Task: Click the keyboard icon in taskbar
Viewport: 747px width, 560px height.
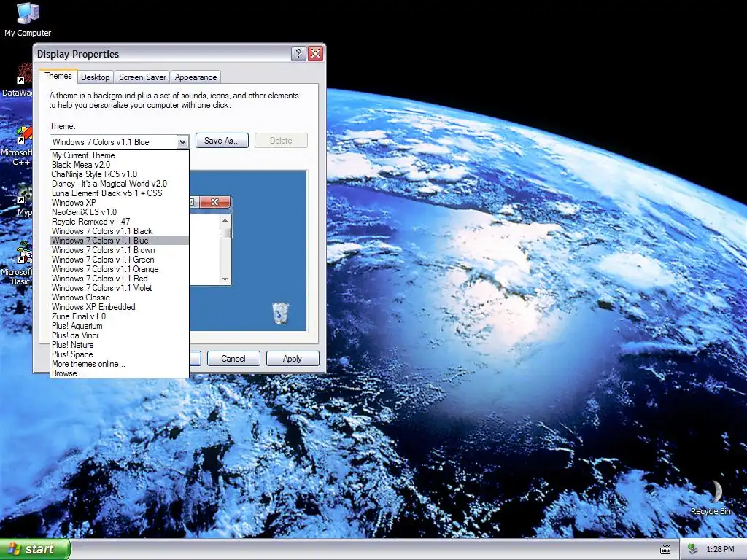Action: point(665,550)
